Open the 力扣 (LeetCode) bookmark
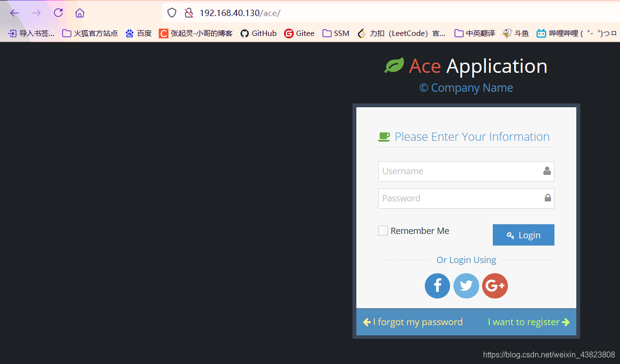 pos(401,33)
